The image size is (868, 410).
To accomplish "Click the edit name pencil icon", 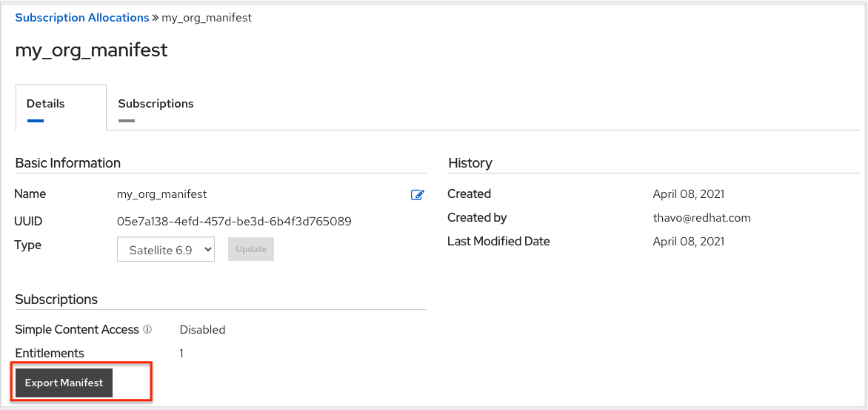I will (418, 195).
